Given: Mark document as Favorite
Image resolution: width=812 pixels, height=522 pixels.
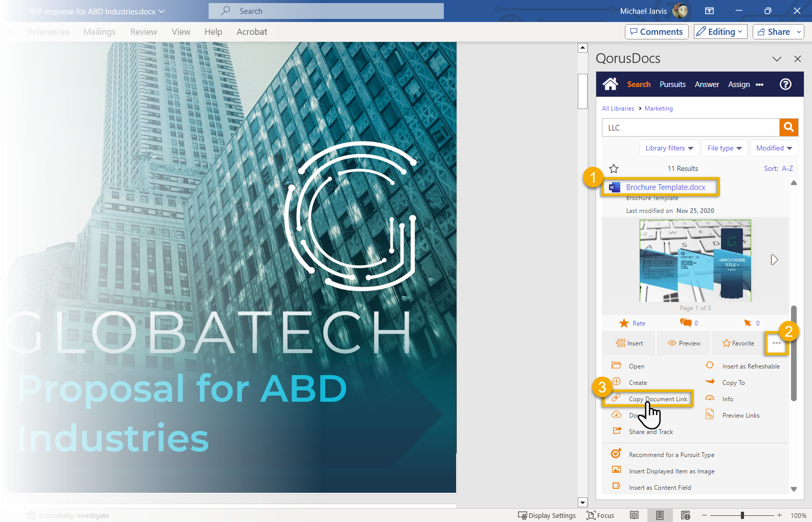Looking at the screenshot, I should [x=738, y=343].
